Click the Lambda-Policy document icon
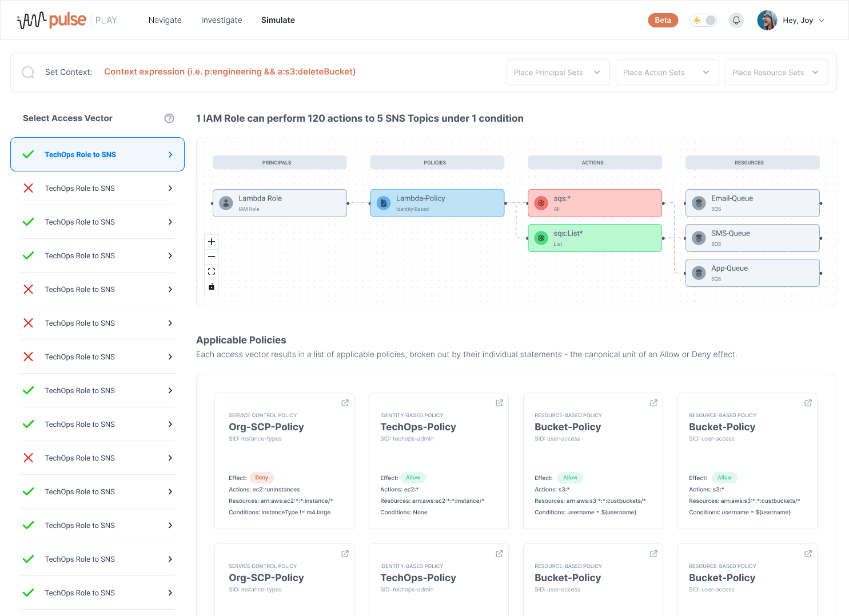 [384, 203]
